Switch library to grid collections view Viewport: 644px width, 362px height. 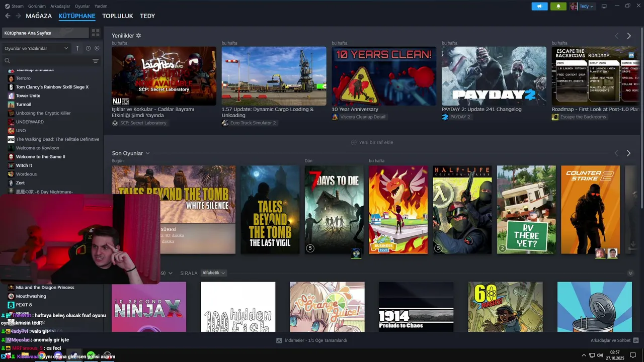point(95,33)
